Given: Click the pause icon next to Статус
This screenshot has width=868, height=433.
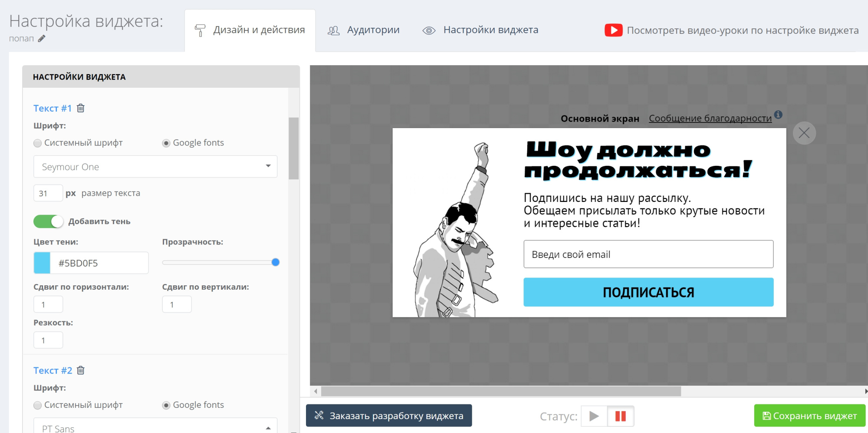Looking at the screenshot, I should (621, 416).
